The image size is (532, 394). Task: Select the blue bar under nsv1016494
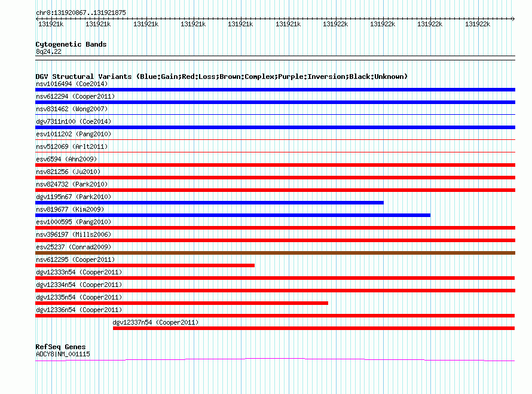click(275, 90)
